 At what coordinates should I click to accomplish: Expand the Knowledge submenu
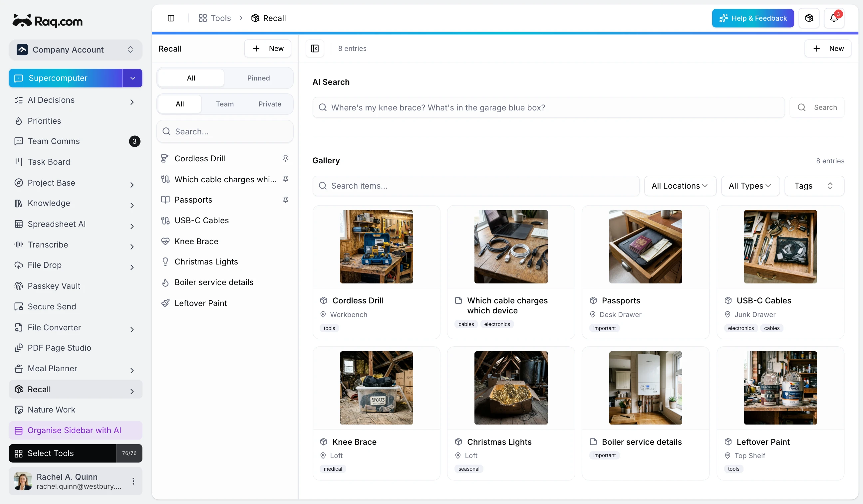tap(132, 205)
